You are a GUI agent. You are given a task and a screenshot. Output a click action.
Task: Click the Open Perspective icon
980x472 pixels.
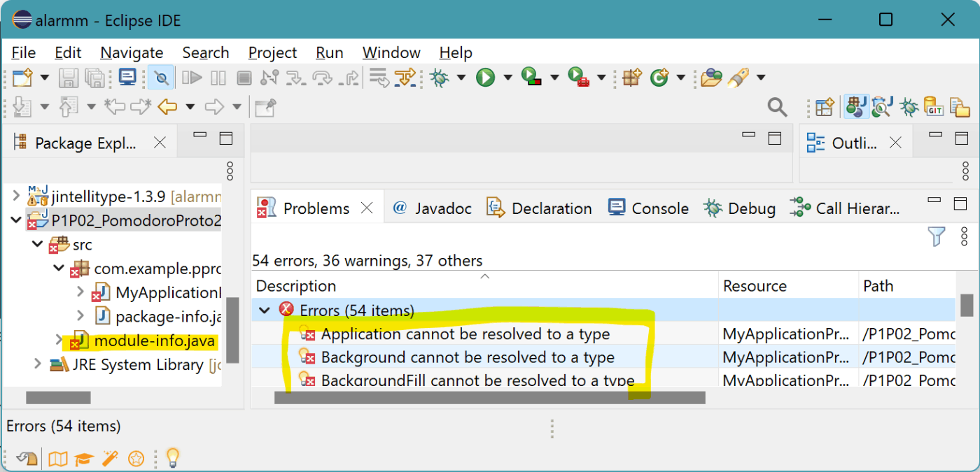[825, 107]
